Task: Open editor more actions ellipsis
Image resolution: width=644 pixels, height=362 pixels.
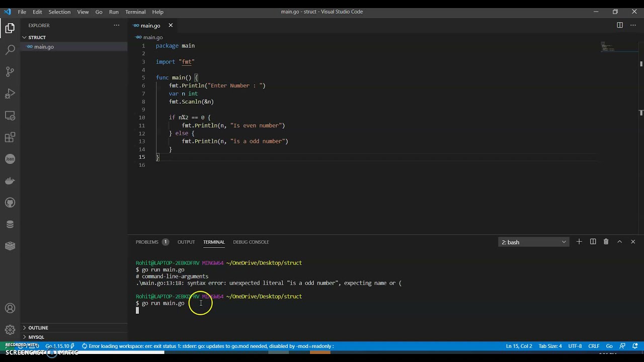Action: (633, 25)
